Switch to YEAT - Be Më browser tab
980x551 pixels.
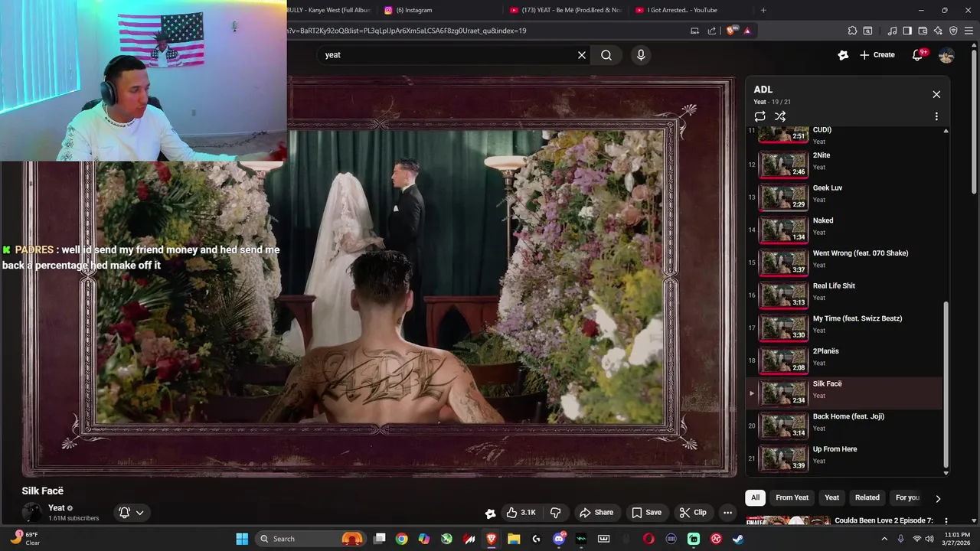pyautogui.click(x=565, y=10)
